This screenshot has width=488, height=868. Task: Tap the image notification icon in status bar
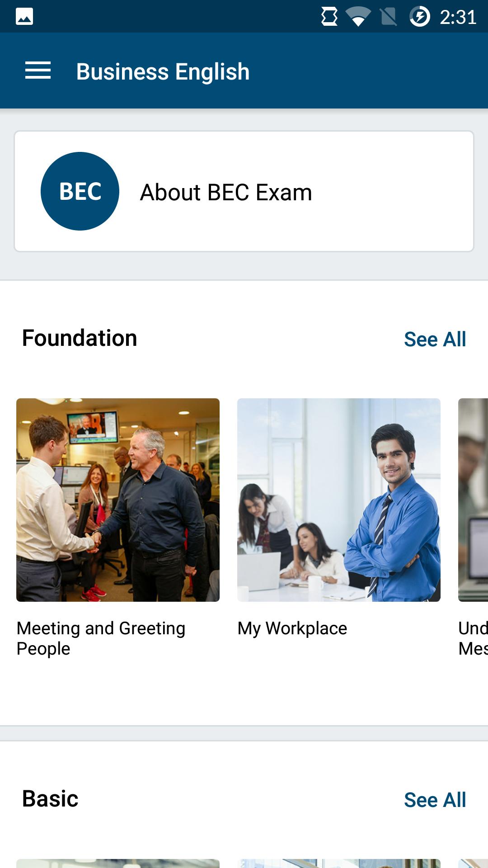[24, 17]
